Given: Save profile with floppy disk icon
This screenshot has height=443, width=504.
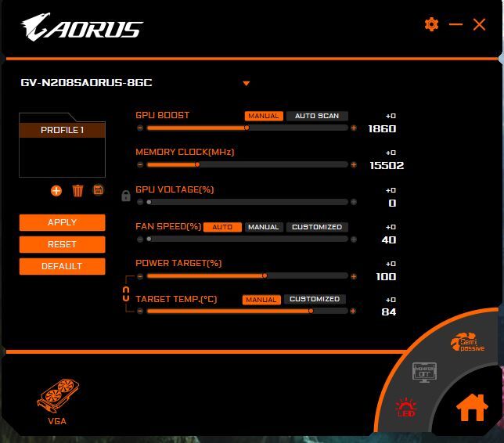Looking at the screenshot, I should pos(99,190).
